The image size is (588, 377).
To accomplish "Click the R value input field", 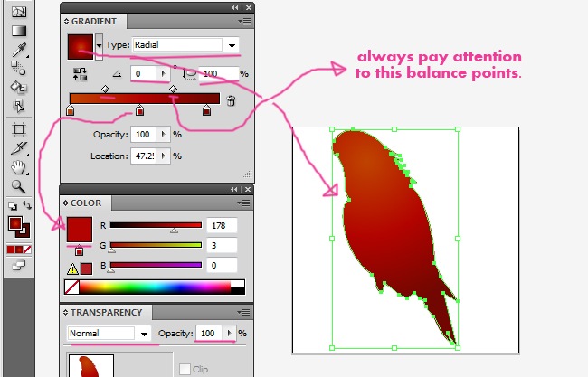I will [223, 226].
